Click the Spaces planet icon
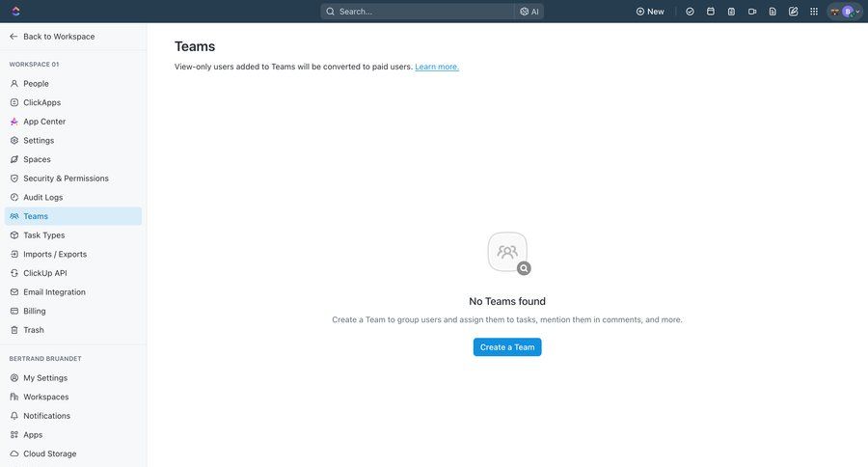 pyautogui.click(x=14, y=159)
